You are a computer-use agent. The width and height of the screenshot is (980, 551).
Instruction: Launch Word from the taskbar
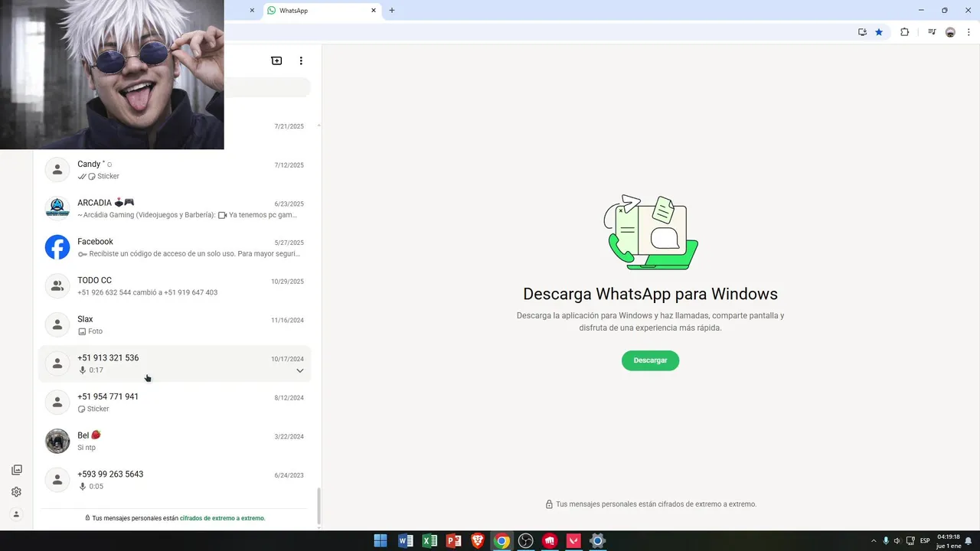(406, 541)
